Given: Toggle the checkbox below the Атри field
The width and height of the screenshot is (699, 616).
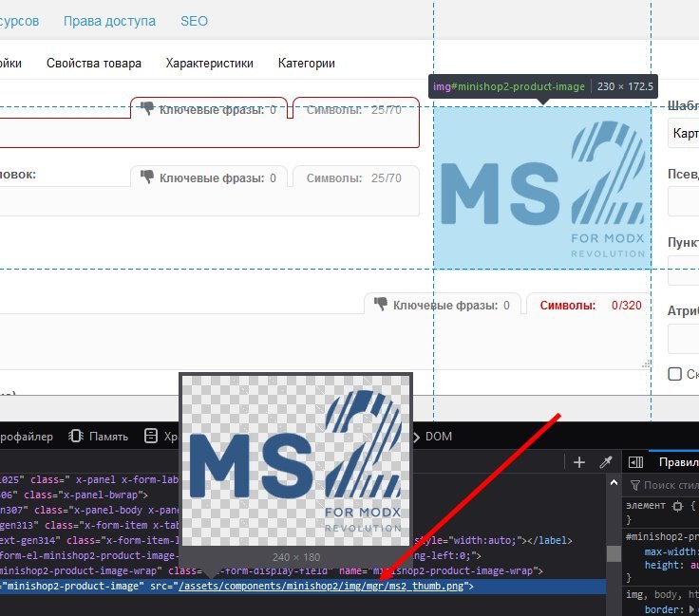Looking at the screenshot, I should click(674, 374).
